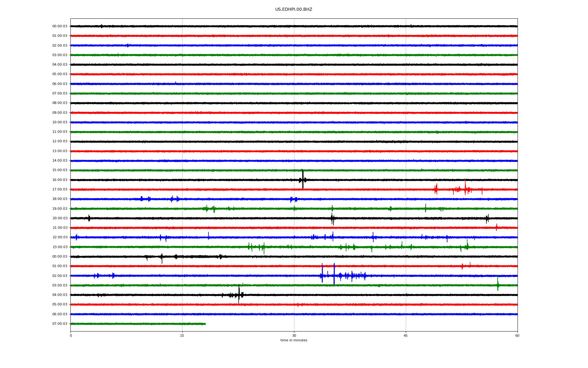Image resolution: width=588 pixels, height=368 pixels.
Task: Click the blue spike near 18 minutes on 22:00:03 trace
Action: [x=208, y=236]
